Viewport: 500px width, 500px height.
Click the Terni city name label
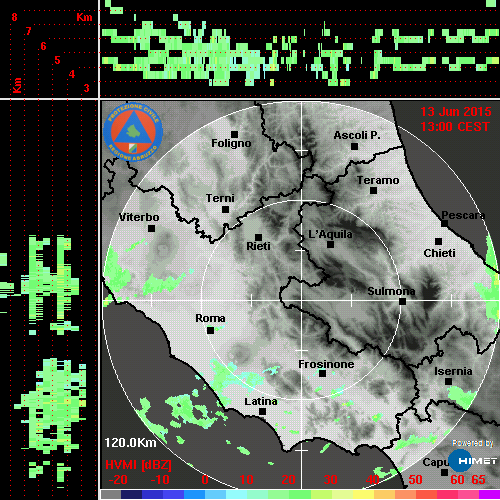220,198
